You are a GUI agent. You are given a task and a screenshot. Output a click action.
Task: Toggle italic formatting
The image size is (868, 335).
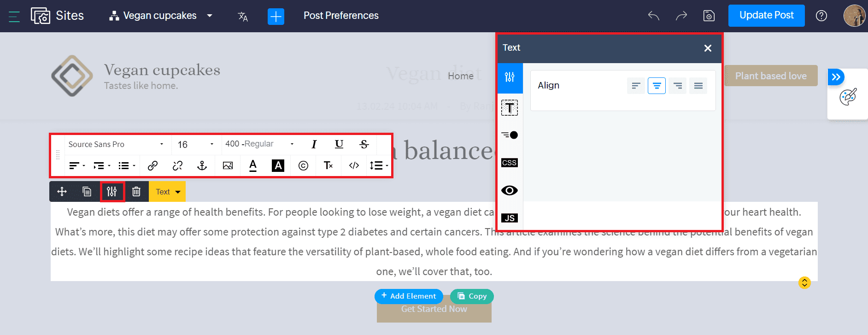pos(314,144)
